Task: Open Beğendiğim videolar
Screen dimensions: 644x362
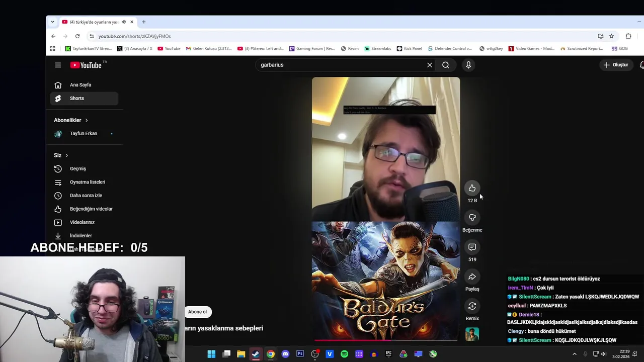Action: coord(84,209)
